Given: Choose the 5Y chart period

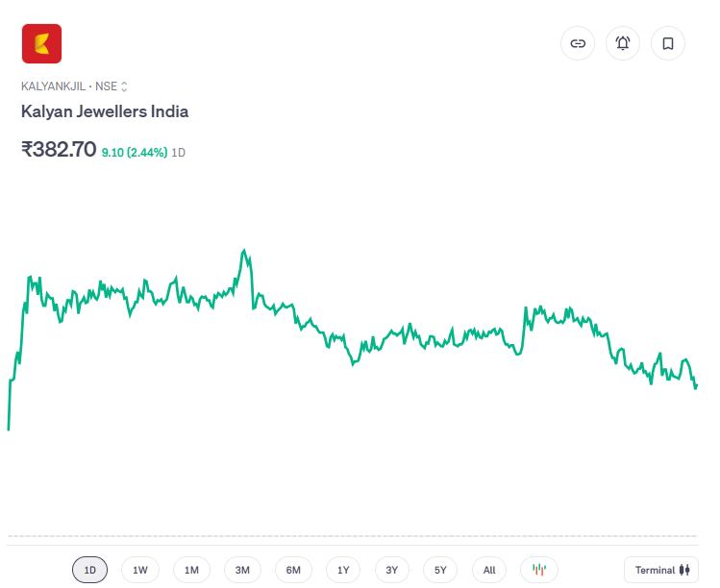Looking at the screenshot, I should (440, 570).
